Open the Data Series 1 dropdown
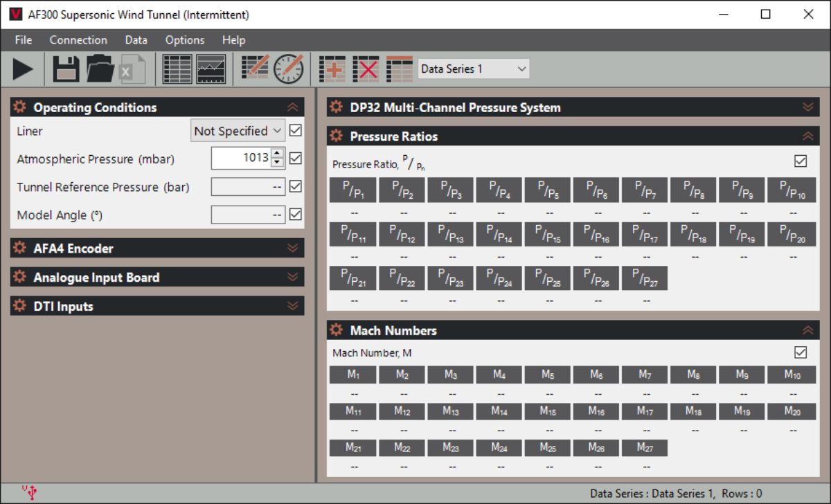 (474, 69)
